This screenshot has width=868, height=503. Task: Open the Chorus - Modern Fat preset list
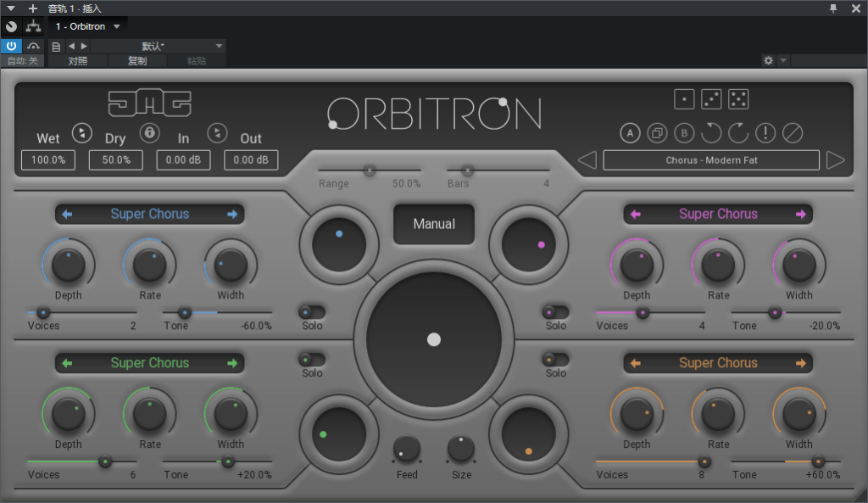click(711, 160)
